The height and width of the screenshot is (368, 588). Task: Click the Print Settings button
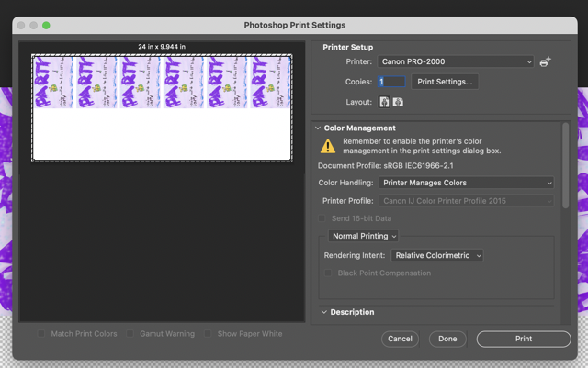[x=445, y=82]
